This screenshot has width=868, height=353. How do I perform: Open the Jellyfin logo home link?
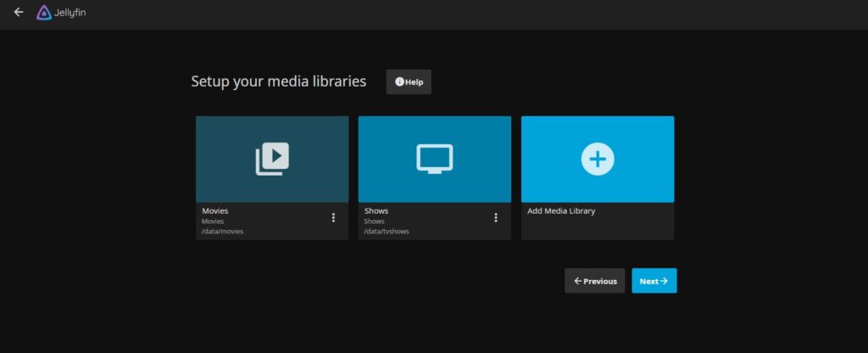(x=61, y=12)
